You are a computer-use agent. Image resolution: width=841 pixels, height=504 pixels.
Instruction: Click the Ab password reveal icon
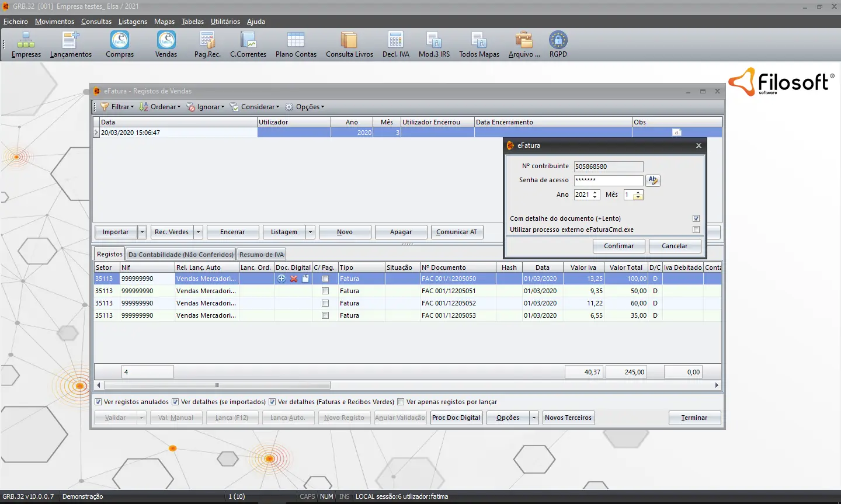click(652, 180)
